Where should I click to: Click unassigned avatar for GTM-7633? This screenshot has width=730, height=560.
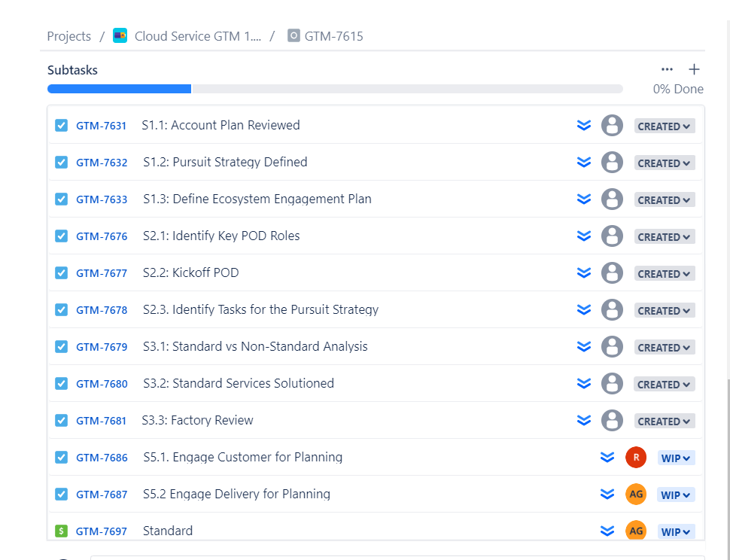coord(612,199)
